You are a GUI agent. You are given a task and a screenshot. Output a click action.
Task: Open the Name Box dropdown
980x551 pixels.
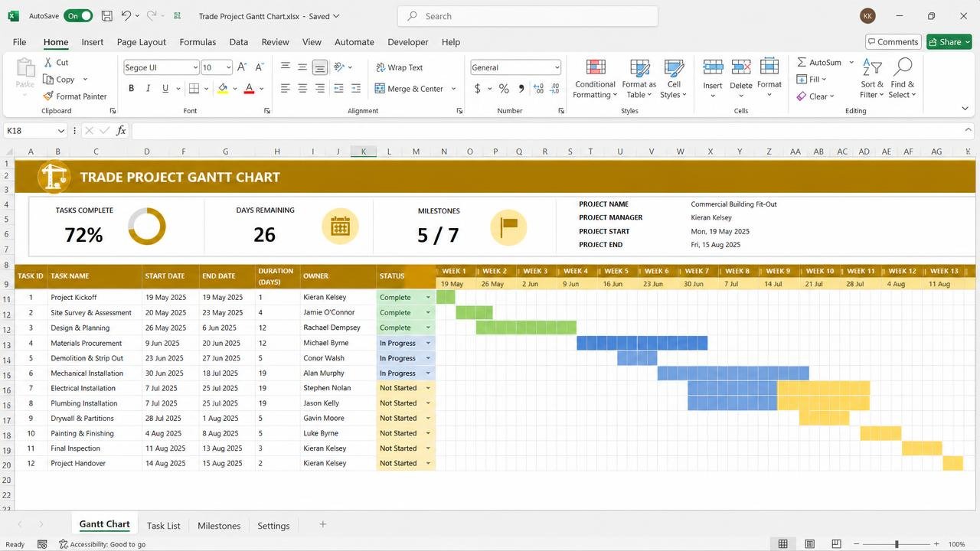click(60, 131)
